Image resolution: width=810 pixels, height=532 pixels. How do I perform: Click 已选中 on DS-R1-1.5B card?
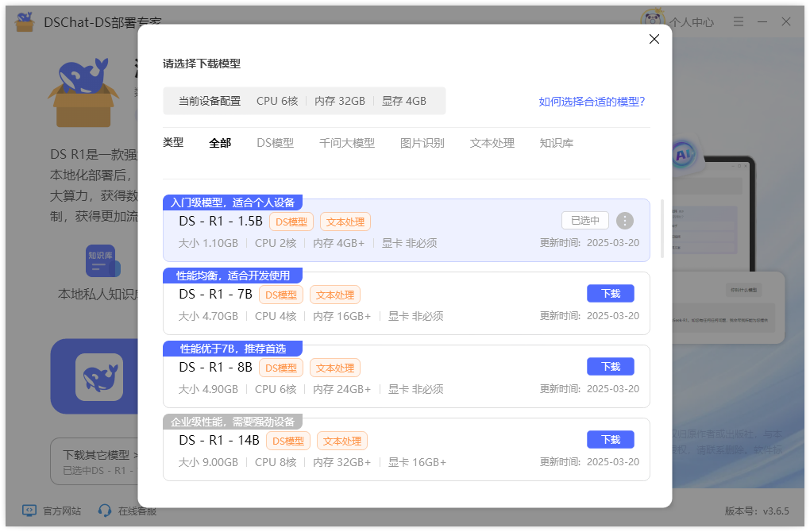coord(584,221)
